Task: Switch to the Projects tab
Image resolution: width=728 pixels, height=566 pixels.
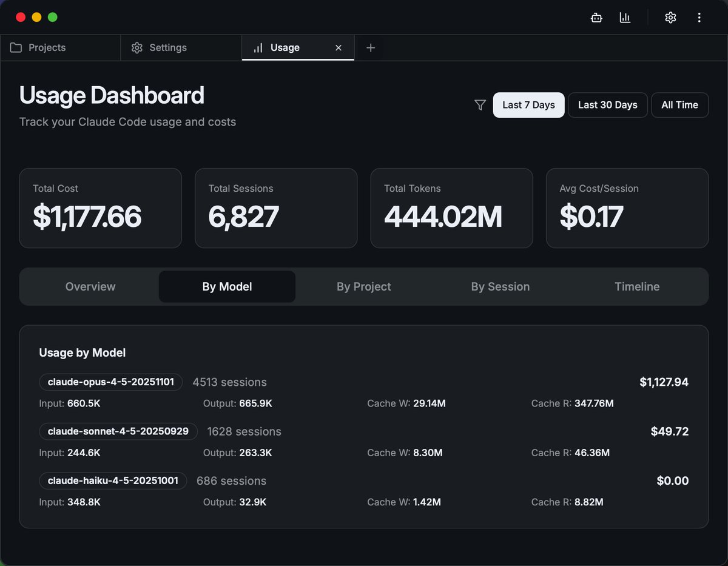Action: pos(61,48)
